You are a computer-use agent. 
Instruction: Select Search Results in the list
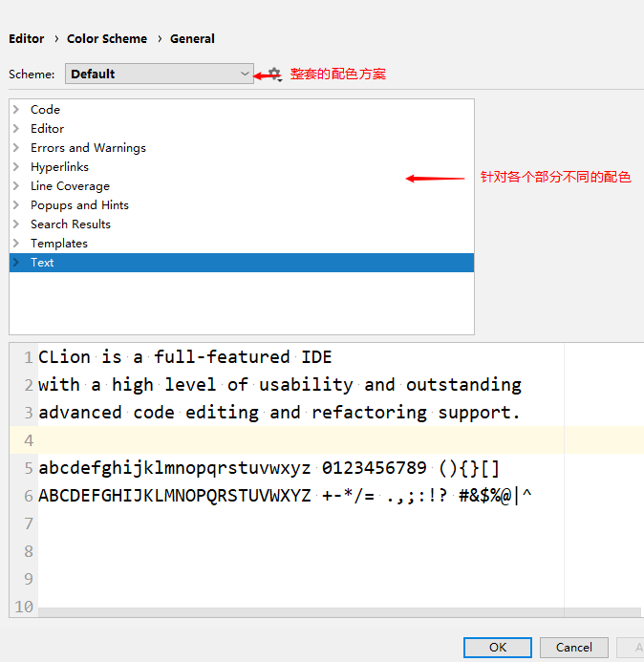(x=71, y=224)
